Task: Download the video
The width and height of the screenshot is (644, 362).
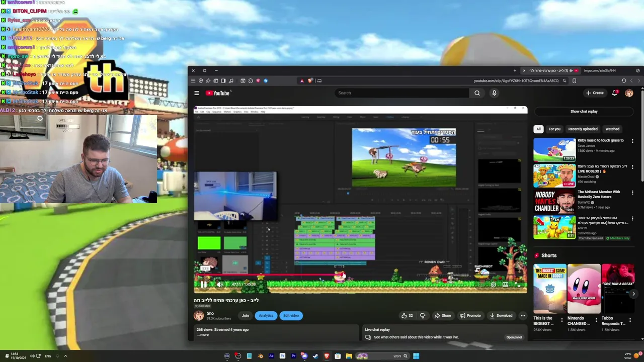Action: (501, 316)
